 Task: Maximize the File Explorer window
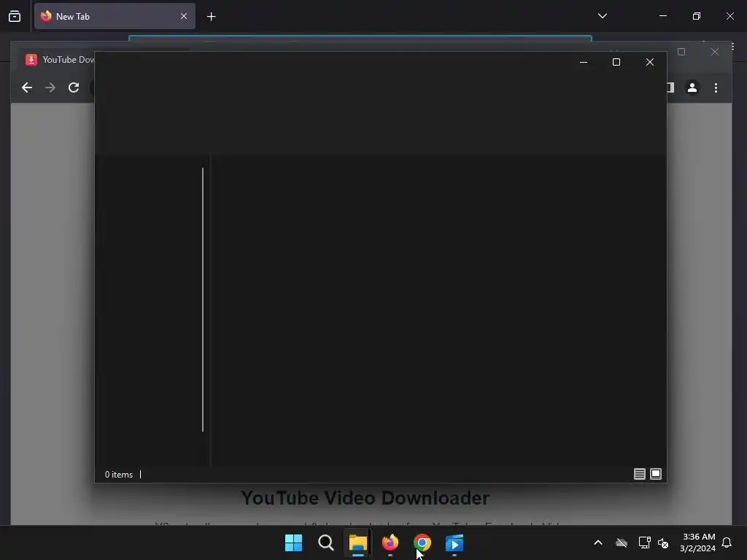616,63
